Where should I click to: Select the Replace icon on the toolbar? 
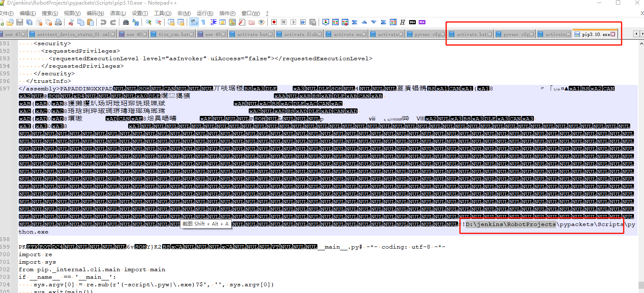(136, 22)
